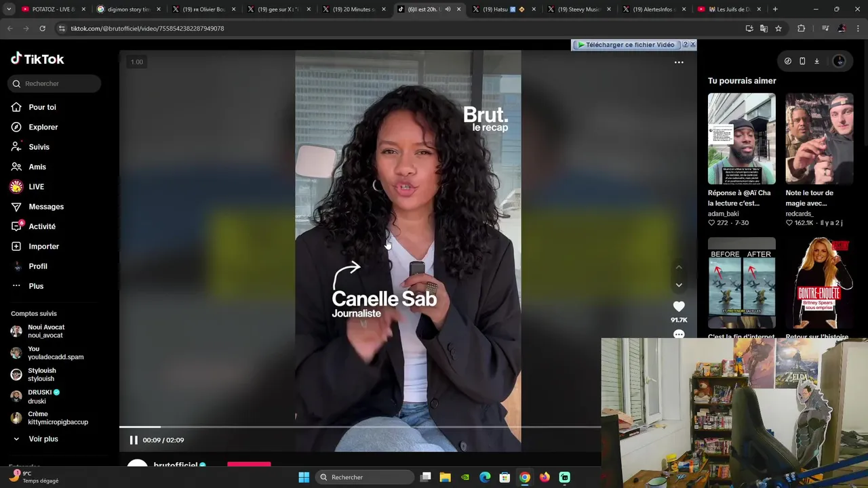Image resolution: width=868 pixels, height=488 pixels.
Task: Open Microsoft Edge from taskbar
Action: 485,477
